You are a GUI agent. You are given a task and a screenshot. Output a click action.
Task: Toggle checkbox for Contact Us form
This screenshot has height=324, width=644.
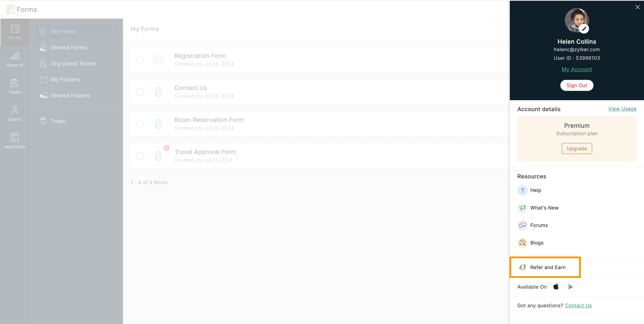pyautogui.click(x=140, y=92)
